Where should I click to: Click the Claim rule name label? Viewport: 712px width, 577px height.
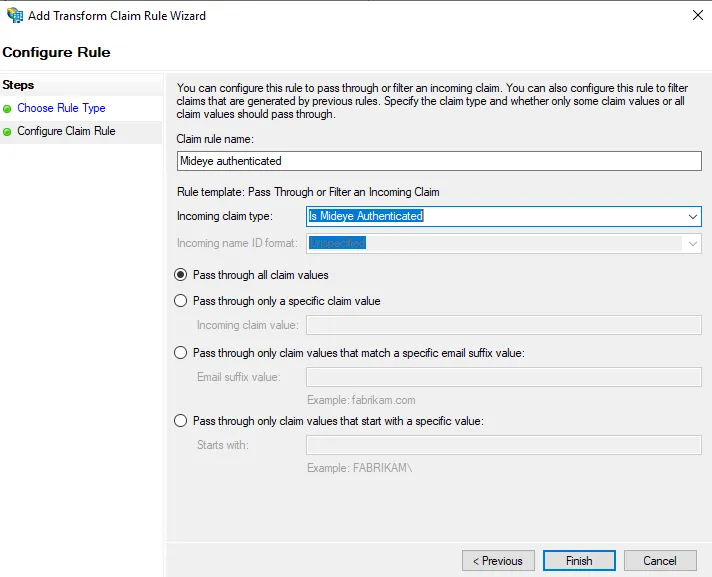click(215, 139)
